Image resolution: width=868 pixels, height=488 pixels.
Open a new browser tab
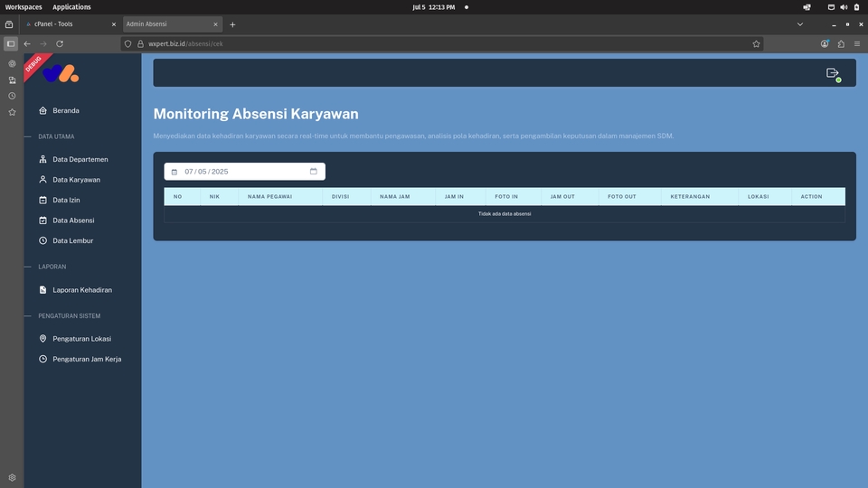point(232,24)
